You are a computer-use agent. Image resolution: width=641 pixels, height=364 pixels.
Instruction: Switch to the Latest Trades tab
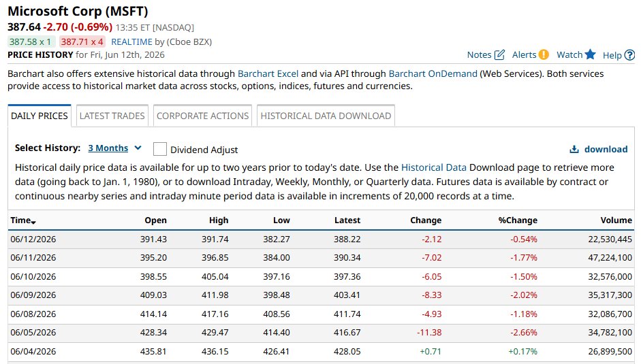112,116
